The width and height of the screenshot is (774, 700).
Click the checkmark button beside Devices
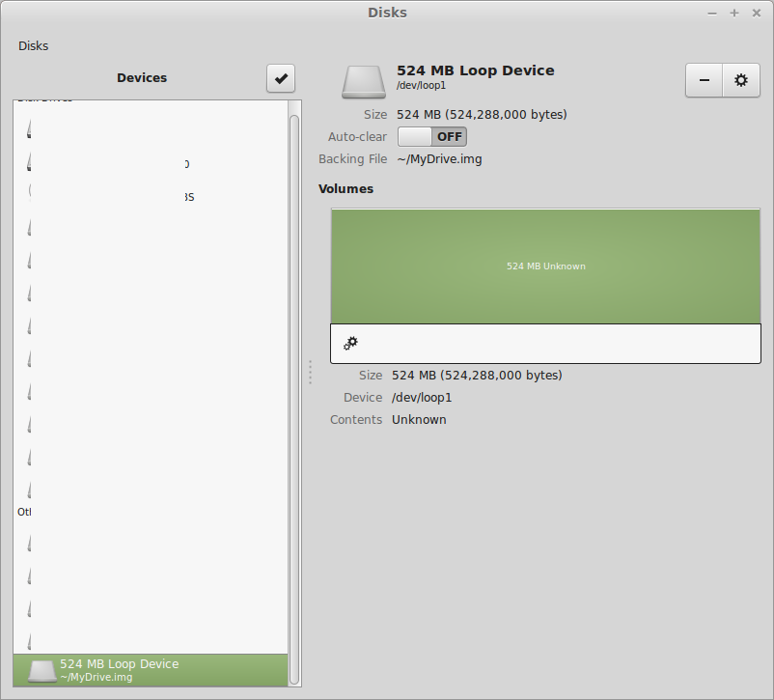click(x=281, y=79)
